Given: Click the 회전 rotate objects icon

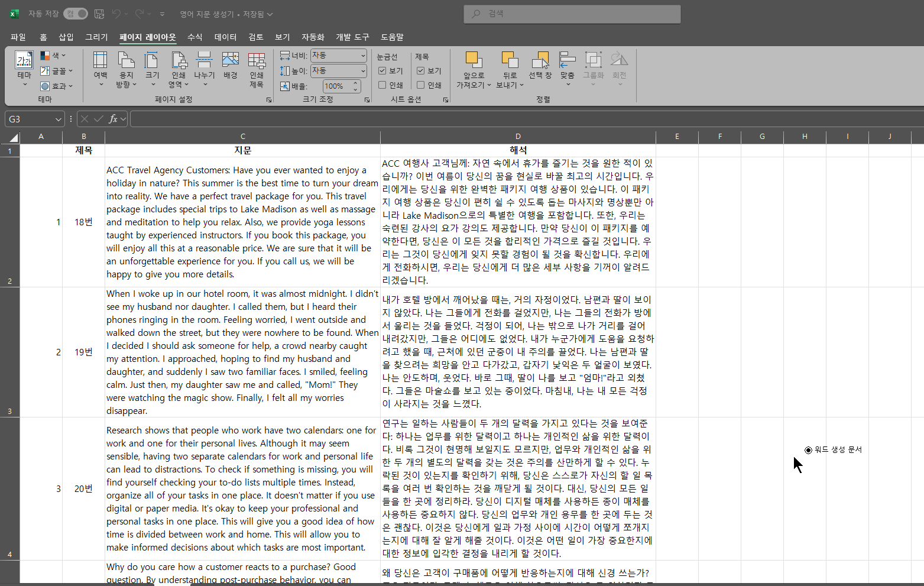Looking at the screenshot, I should pyautogui.click(x=620, y=60).
